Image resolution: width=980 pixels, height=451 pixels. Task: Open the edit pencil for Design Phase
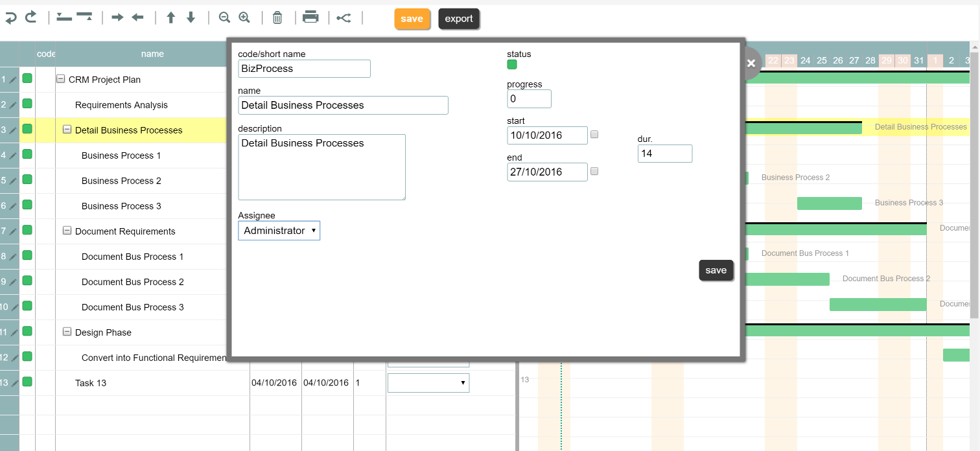[x=14, y=332]
